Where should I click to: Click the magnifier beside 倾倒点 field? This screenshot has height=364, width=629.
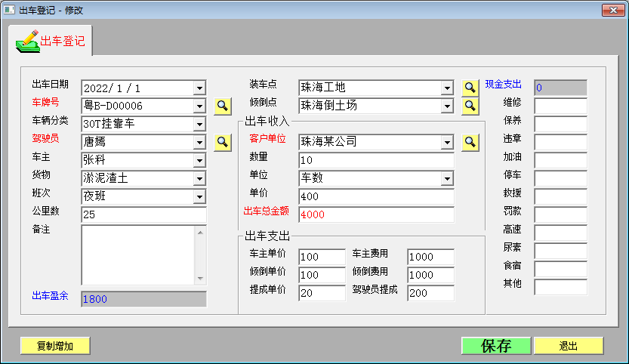[x=470, y=106]
